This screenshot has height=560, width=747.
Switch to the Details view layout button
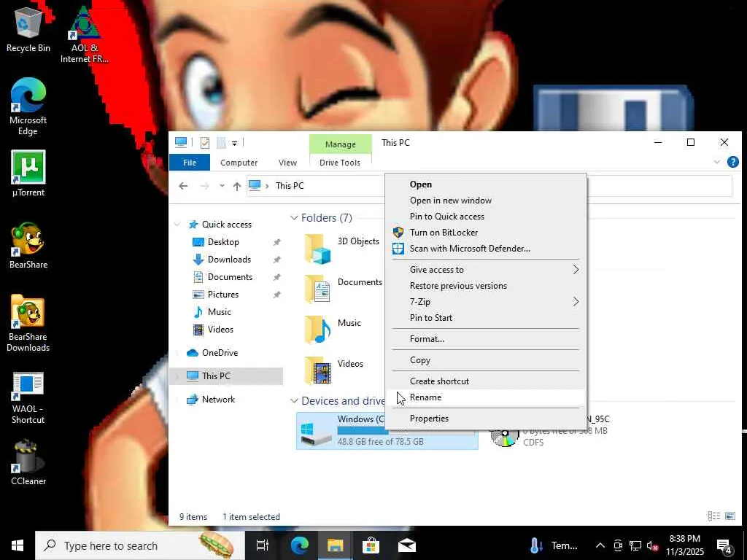713,516
